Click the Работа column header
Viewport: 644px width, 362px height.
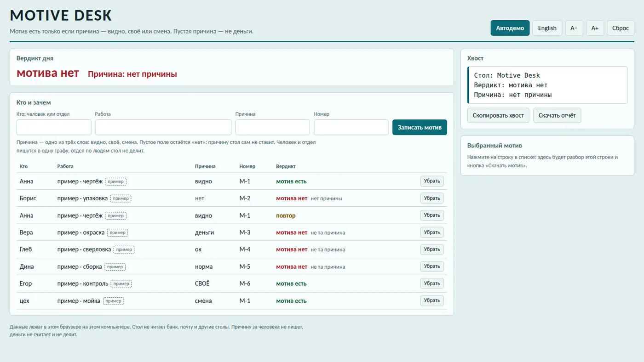click(65, 166)
